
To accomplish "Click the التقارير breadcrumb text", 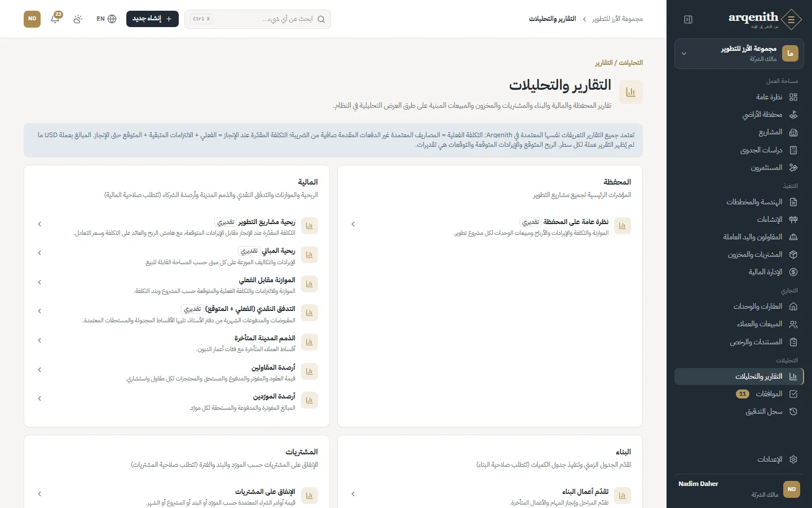I will point(604,63).
